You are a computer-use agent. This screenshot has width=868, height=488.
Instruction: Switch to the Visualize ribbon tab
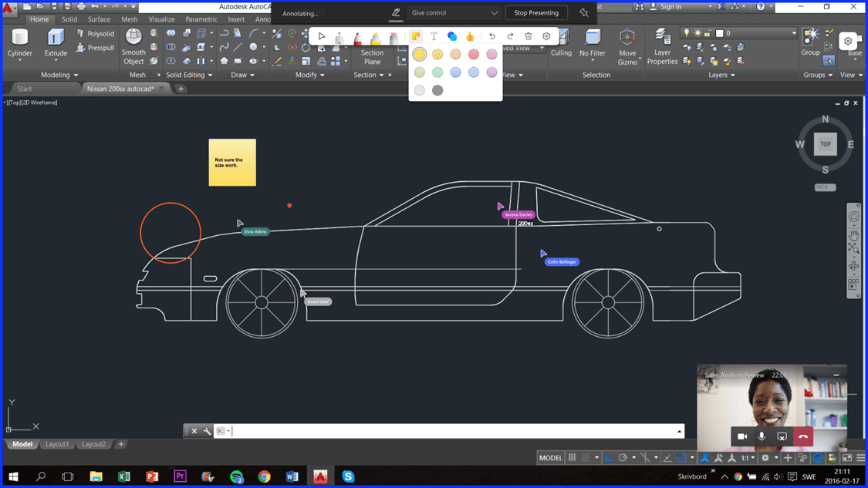point(161,19)
